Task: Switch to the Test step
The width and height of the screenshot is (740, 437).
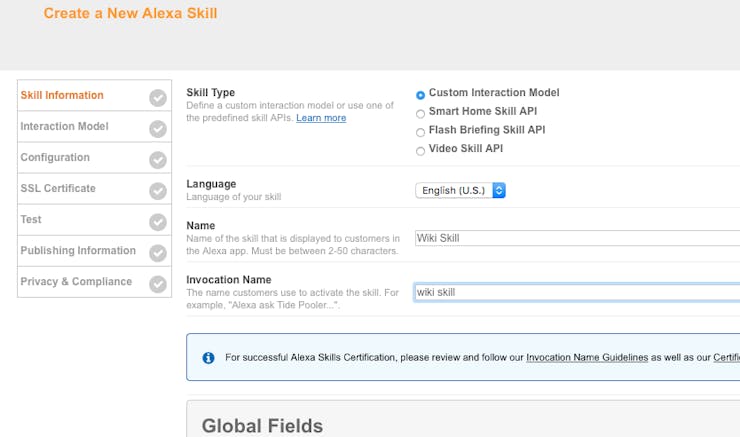Action: coord(94,220)
